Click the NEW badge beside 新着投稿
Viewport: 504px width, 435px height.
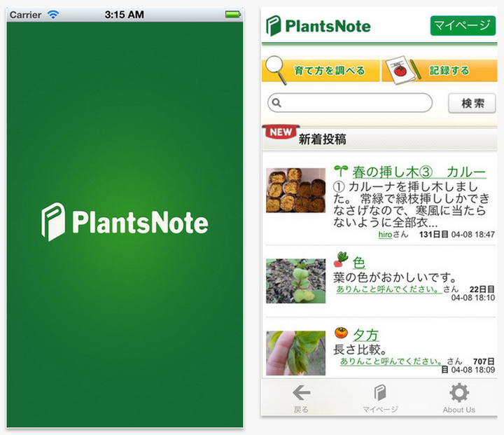coord(281,132)
